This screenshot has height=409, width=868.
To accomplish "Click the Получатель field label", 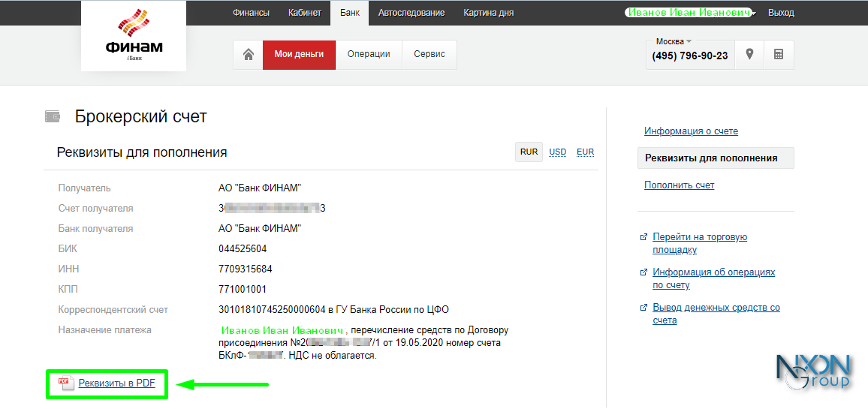I will tap(85, 188).
